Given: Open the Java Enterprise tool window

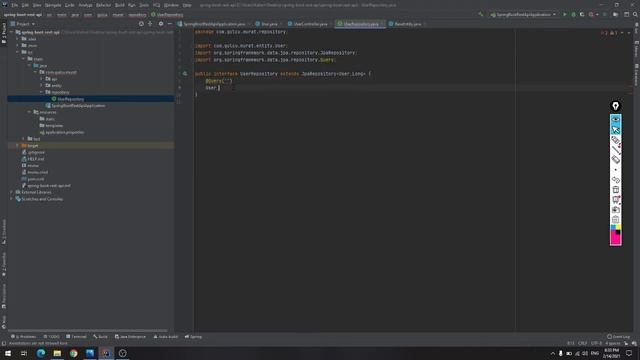Looking at the screenshot, I should 130,337.
